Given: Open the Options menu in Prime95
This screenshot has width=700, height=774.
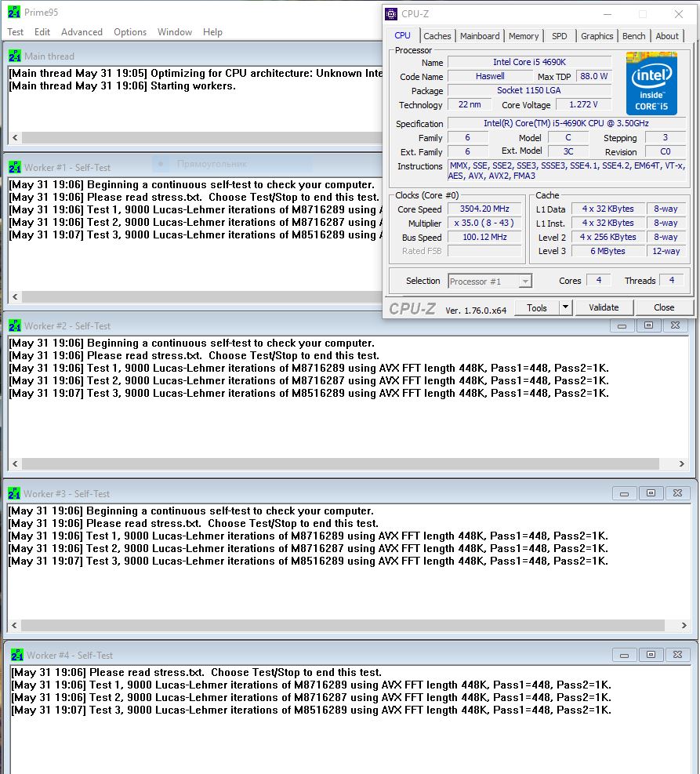Looking at the screenshot, I should 130,32.
